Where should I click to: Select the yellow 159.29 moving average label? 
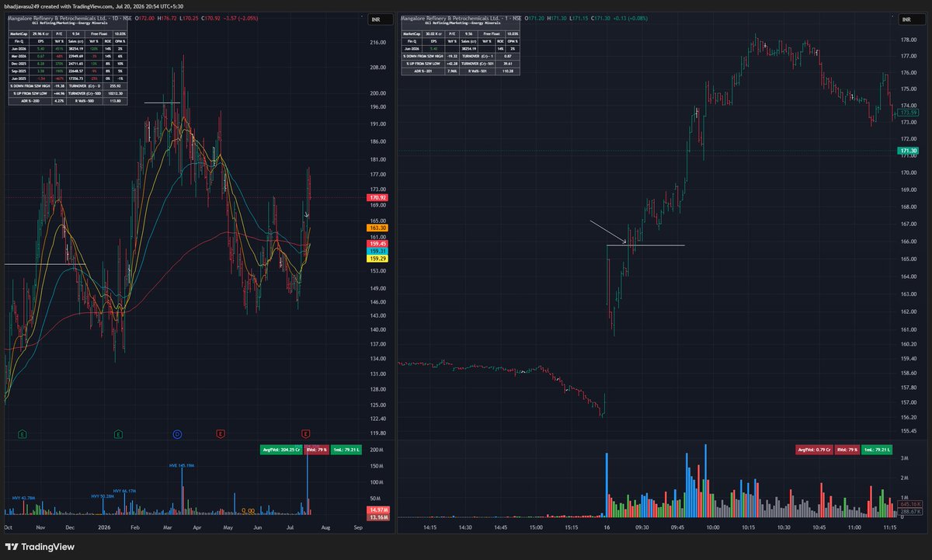378,259
